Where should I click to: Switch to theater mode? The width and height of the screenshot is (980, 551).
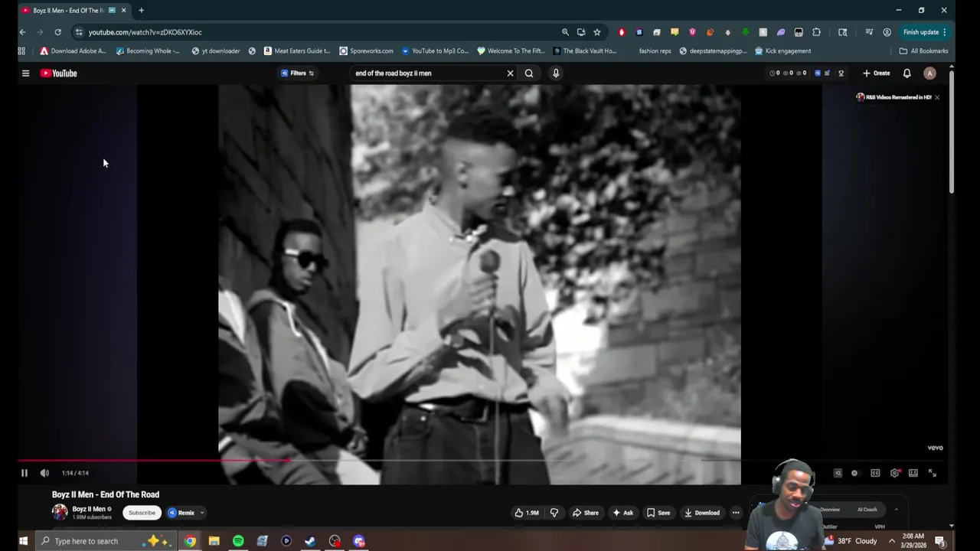click(x=913, y=473)
